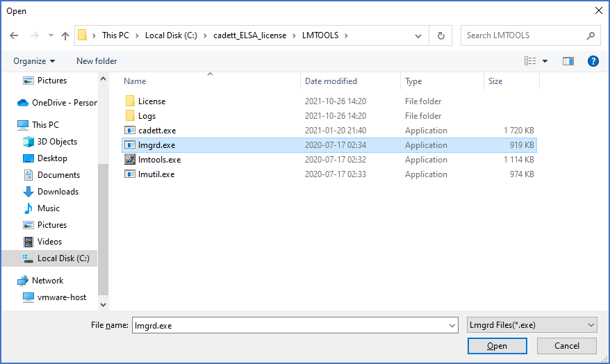The height and width of the screenshot is (364, 610).
Task: Select the lmutil.exe file icon
Action: 129,174
